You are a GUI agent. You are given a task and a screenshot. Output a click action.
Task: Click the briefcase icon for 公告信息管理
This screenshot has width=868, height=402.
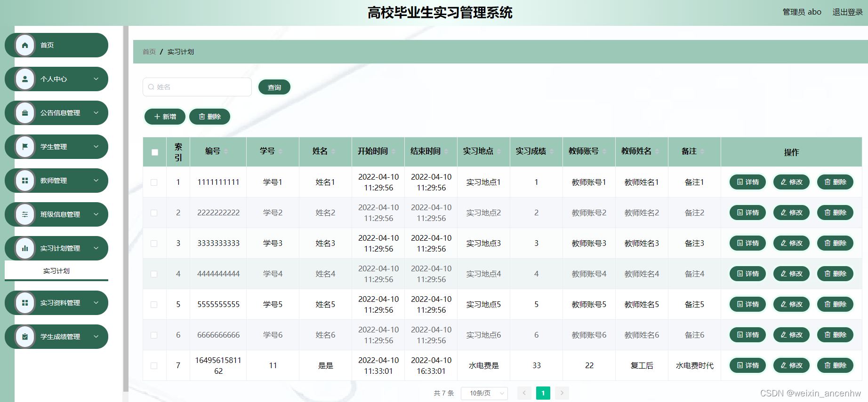[25, 113]
